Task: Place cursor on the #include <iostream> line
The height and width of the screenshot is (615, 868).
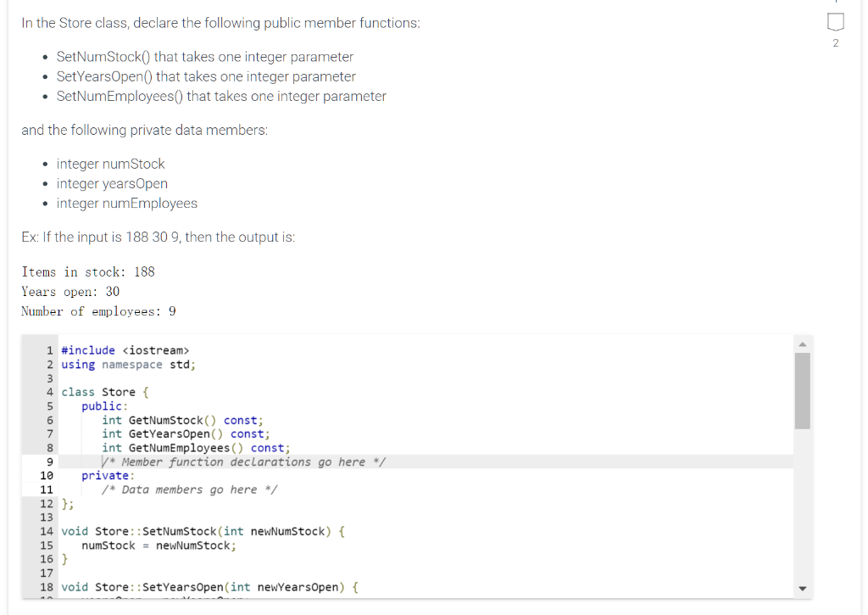Action: tap(125, 349)
